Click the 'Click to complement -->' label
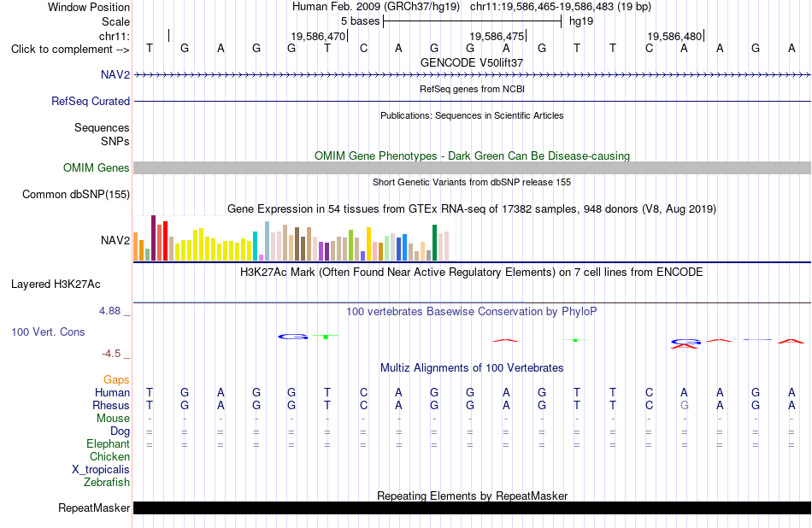The width and height of the screenshot is (812, 528). tap(70, 50)
